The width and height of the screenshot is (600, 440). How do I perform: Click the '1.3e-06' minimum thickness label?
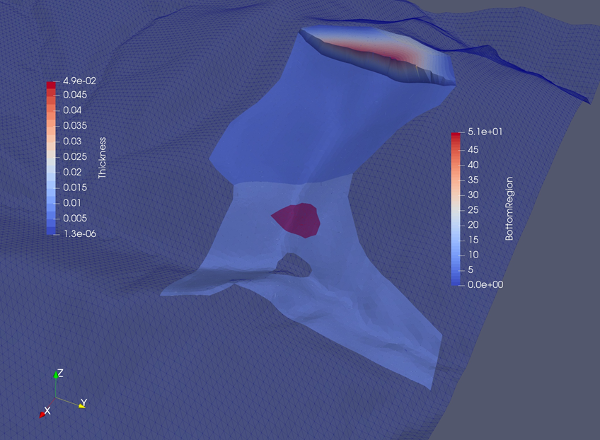coord(79,233)
